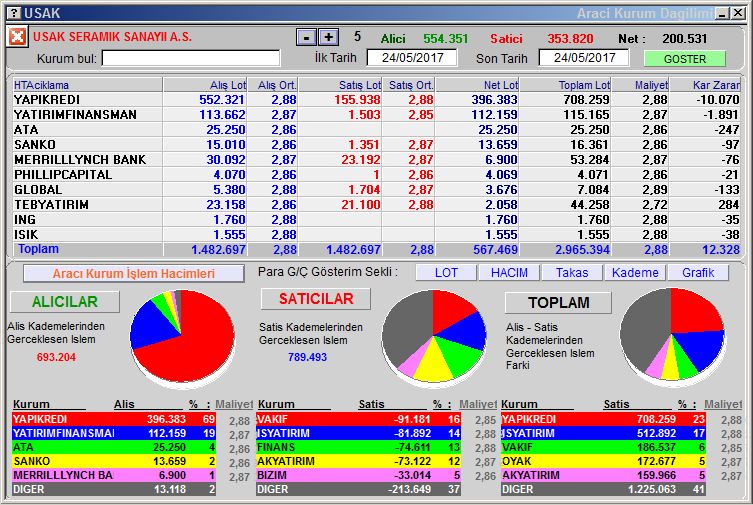The height and width of the screenshot is (505, 753).
Task: Click the red X icon beside company name
Action: 17,37
